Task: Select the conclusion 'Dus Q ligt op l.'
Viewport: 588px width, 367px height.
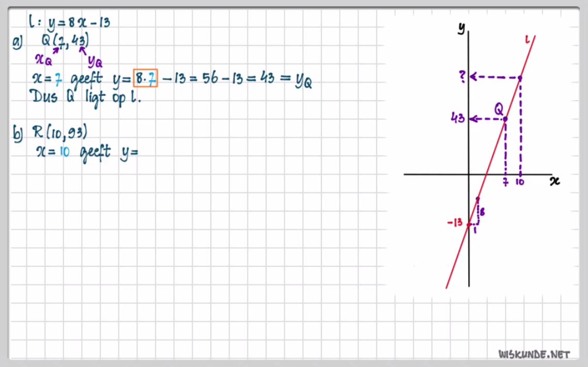Action: point(85,98)
